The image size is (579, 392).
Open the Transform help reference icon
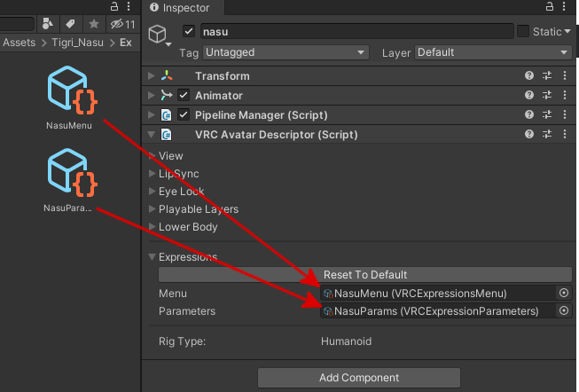point(529,75)
